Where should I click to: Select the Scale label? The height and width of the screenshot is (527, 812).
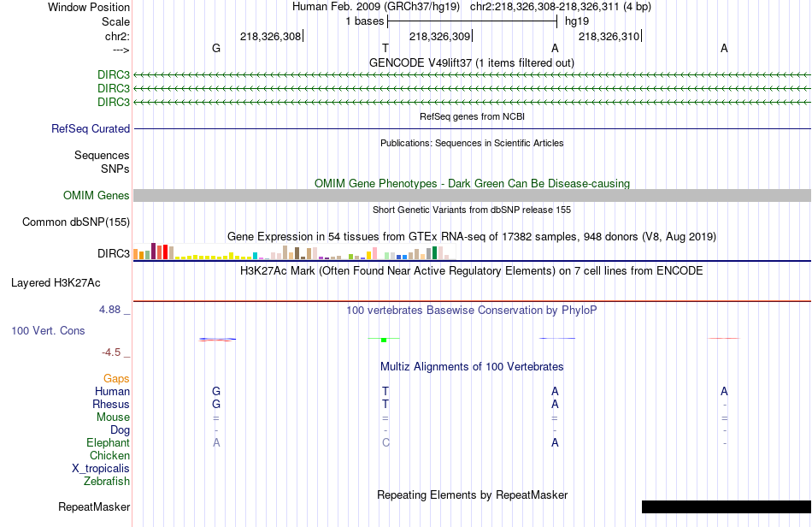[x=115, y=21]
